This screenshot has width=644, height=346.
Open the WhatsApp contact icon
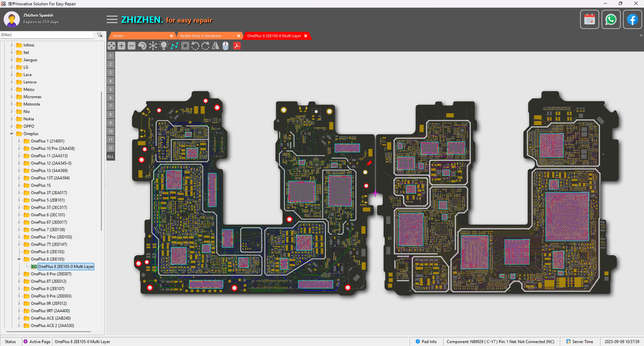(x=611, y=20)
